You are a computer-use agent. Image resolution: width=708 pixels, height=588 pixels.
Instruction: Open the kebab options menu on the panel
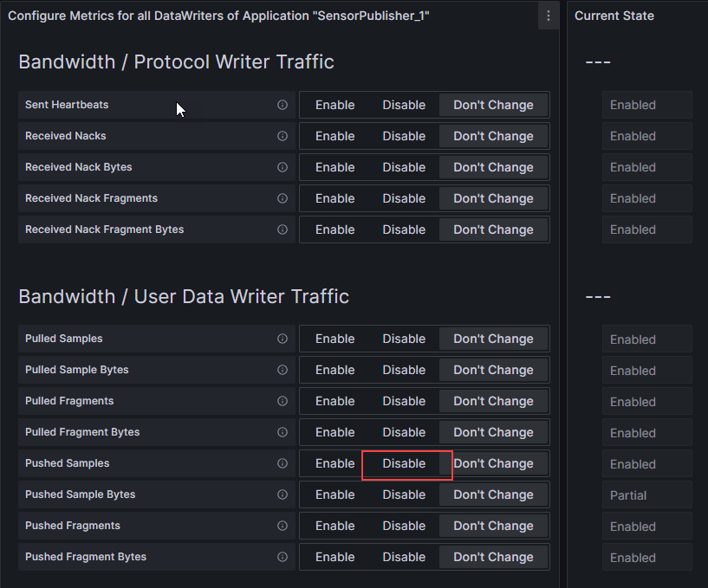[548, 16]
